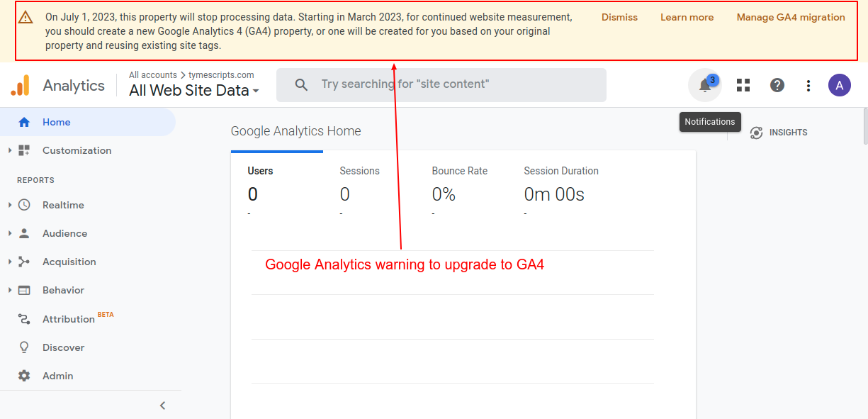Click the Customization dashboard icon
This screenshot has height=419, width=868.
(24, 150)
